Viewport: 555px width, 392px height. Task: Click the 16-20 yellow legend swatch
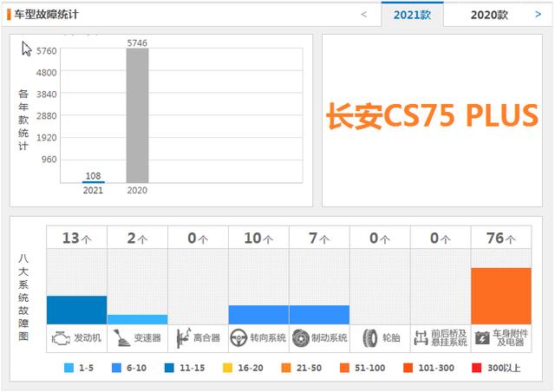[x=228, y=368]
